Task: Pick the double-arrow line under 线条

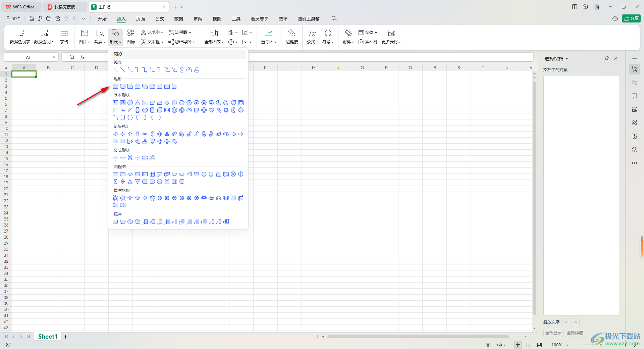Action: [x=130, y=70]
